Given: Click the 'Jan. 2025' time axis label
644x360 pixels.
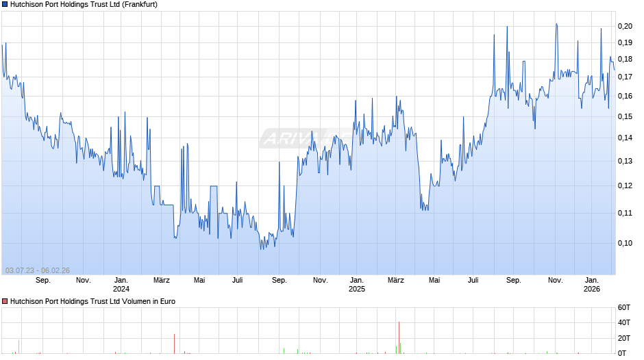Looking at the screenshot, I should [x=356, y=285].
